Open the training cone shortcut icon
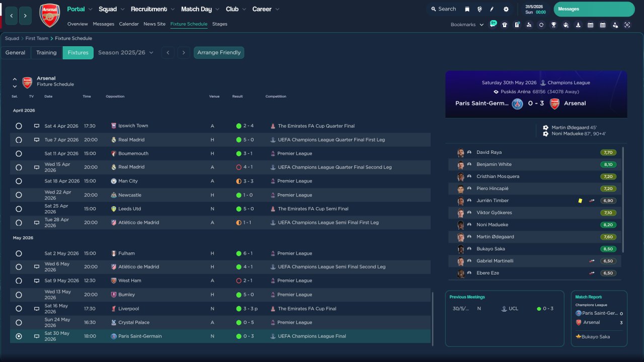This screenshot has height=362, width=644. pos(578,25)
